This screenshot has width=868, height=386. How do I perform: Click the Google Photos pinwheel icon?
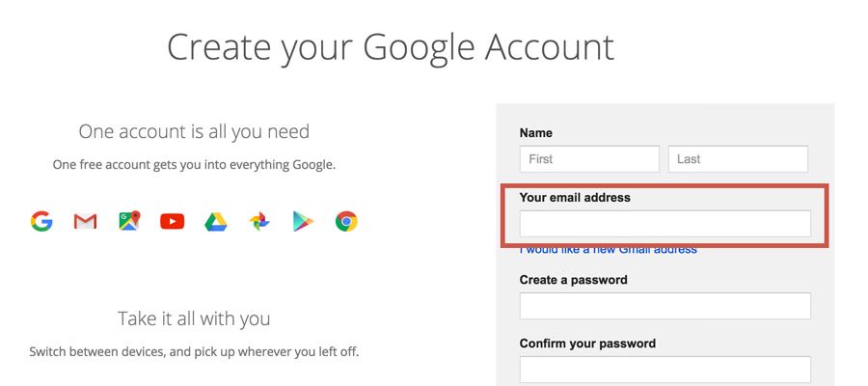(259, 222)
